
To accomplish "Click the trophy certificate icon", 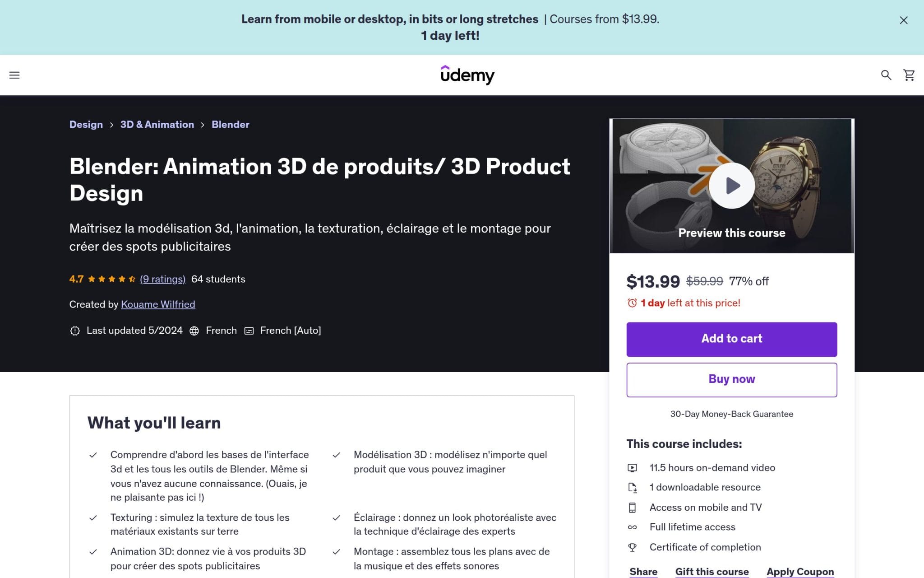I will point(633,547).
